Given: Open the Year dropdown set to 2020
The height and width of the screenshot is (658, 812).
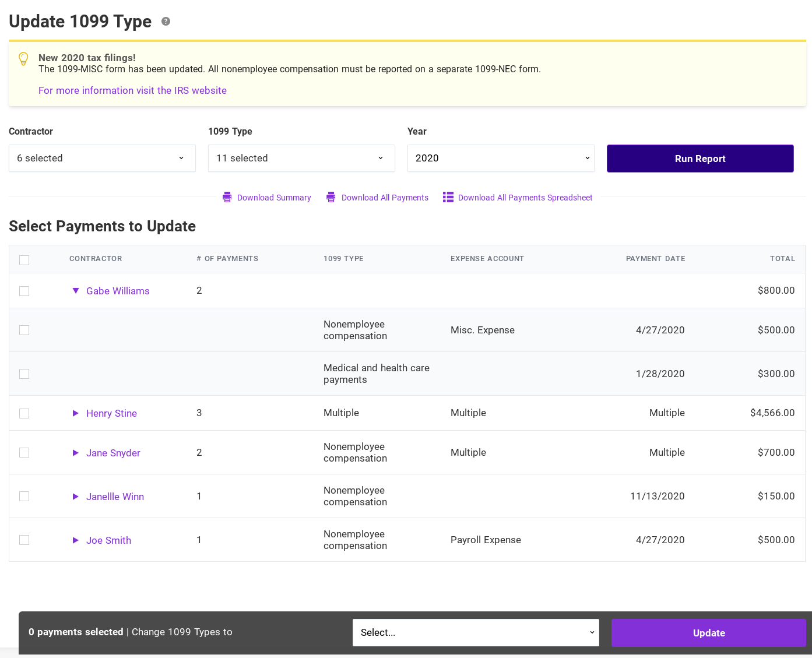Looking at the screenshot, I should tap(501, 159).
